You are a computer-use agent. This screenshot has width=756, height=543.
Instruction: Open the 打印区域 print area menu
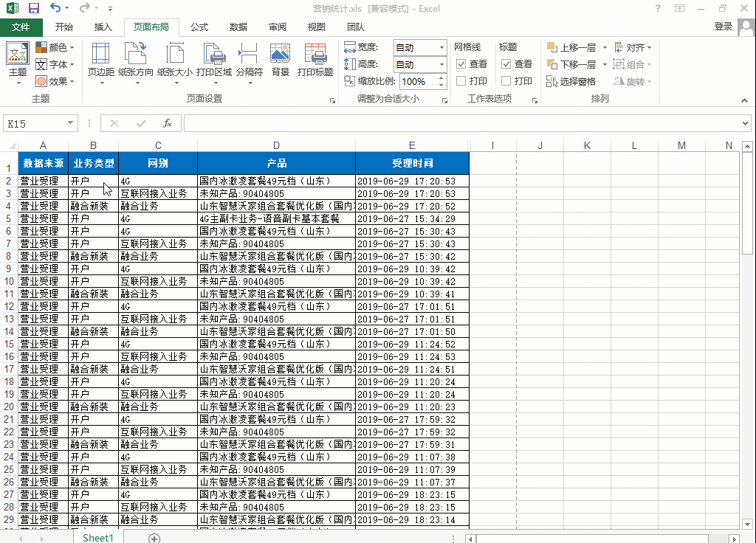214,63
